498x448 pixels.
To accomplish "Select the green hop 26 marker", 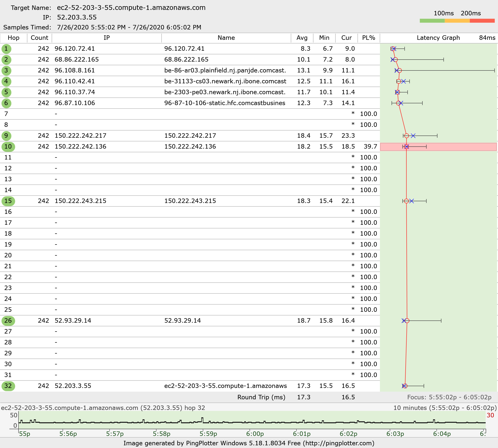I will pos(8,321).
